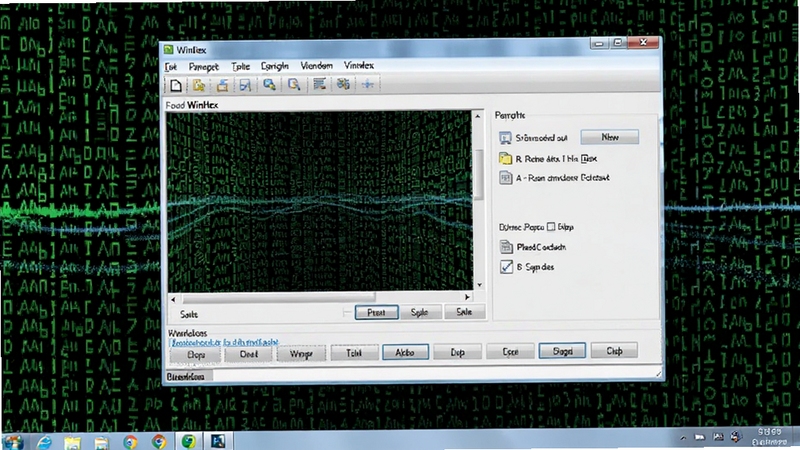The width and height of the screenshot is (800, 450).
Task: Click the Sale button below the viewer
Action: pyautogui.click(x=464, y=312)
